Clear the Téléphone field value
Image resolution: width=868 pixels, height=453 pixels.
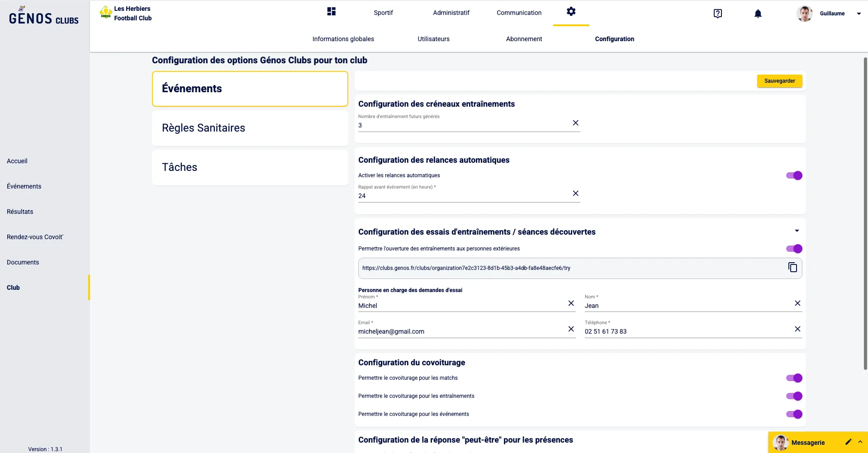click(797, 329)
